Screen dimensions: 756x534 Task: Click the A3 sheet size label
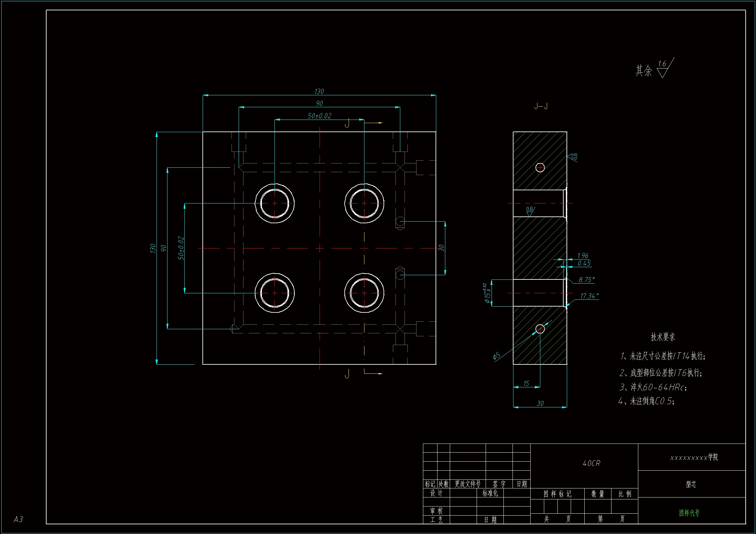tap(18, 519)
